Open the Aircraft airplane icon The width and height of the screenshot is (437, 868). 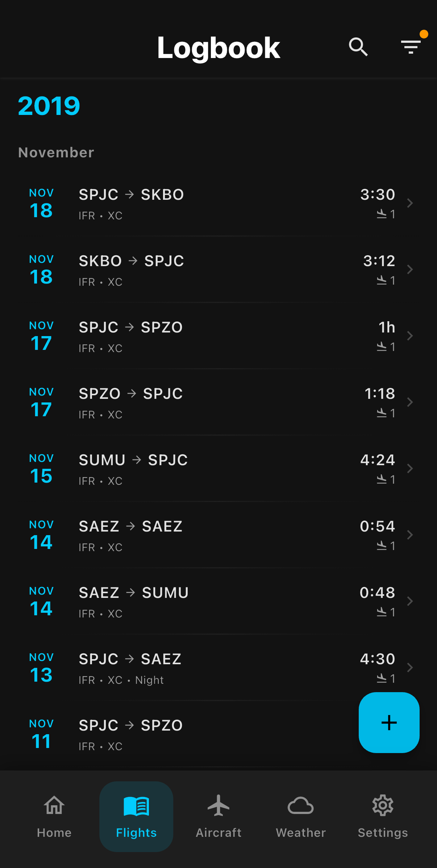(x=218, y=806)
